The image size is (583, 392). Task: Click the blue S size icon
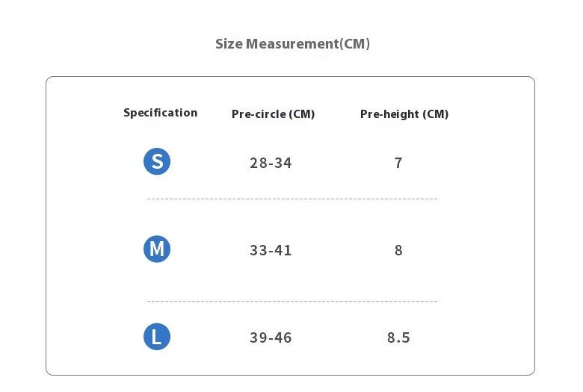point(157,161)
